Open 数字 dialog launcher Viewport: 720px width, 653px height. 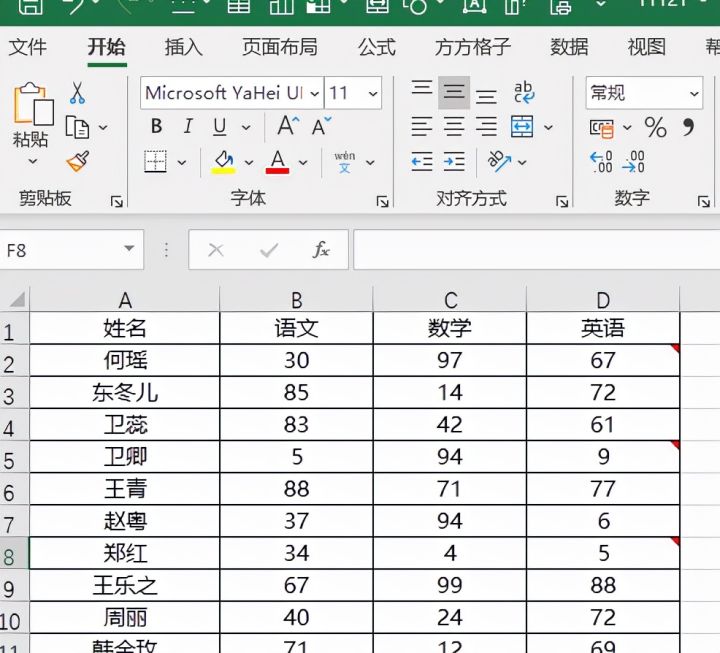(704, 201)
